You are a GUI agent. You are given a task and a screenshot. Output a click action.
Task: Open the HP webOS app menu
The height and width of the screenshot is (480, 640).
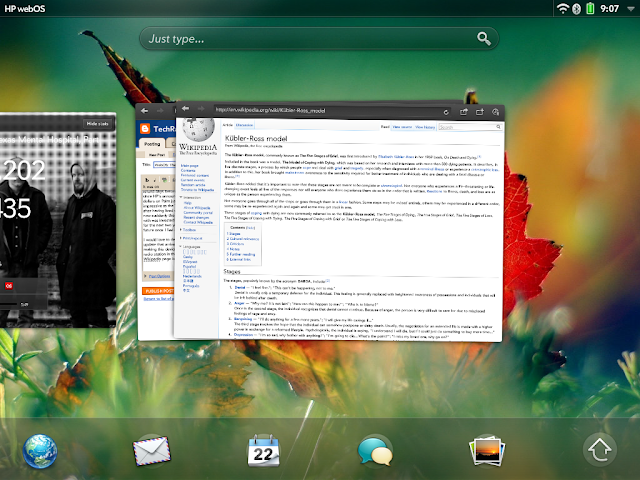[x=24, y=9]
